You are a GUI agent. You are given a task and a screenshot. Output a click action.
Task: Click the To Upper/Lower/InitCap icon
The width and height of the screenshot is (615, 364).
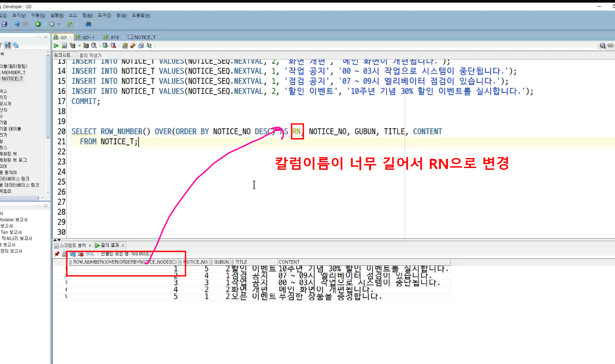(149, 45)
